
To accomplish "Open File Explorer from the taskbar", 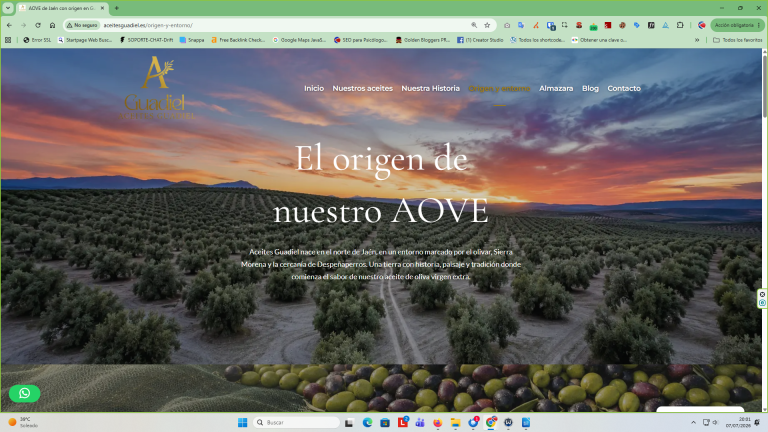I will click(x=455, y=422).
